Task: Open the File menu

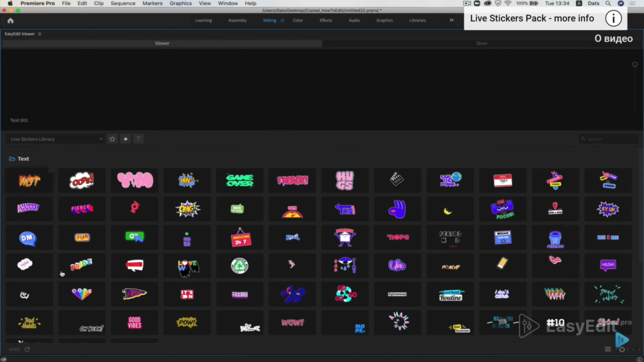Action: point(66,3)
